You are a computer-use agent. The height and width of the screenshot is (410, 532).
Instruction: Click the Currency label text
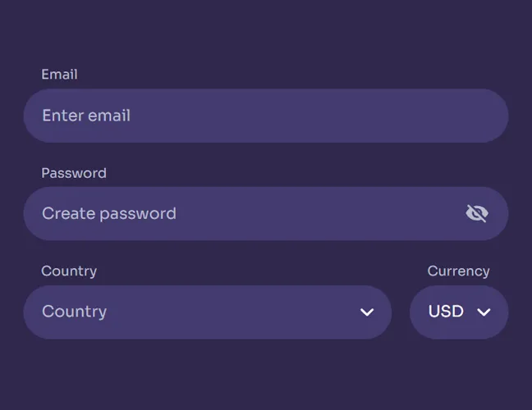[458, 271]
